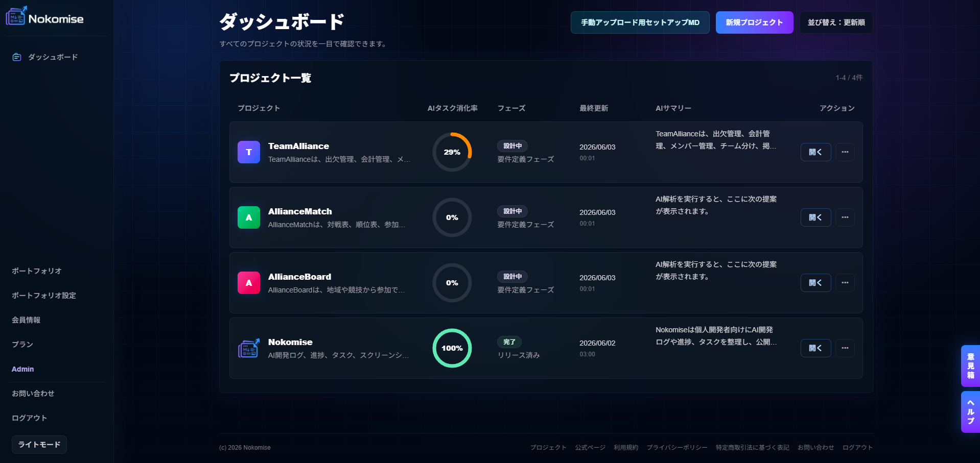Open 会員情報 in sidebar
Image resolution: width=980 pixels, height=463 pixels.
[26, 320]
